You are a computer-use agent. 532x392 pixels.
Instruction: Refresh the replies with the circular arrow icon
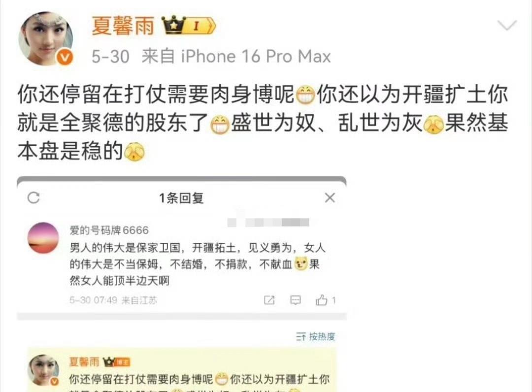click(33, 197)
